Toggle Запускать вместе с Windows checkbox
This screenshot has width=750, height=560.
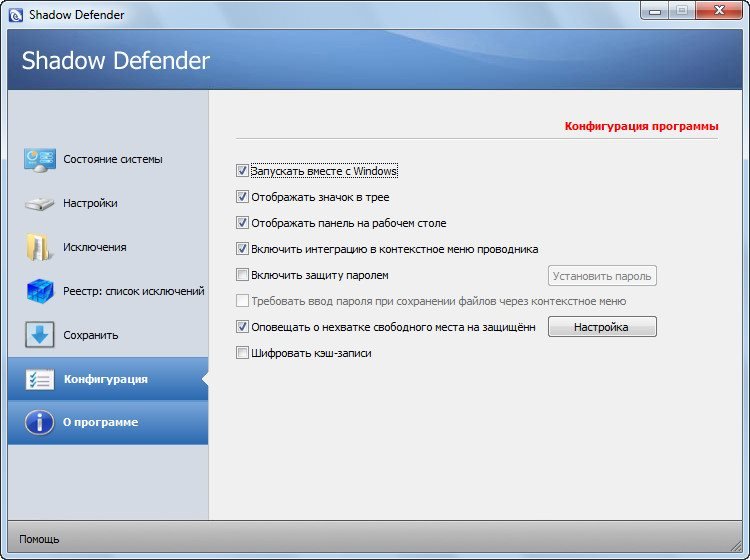242,171
